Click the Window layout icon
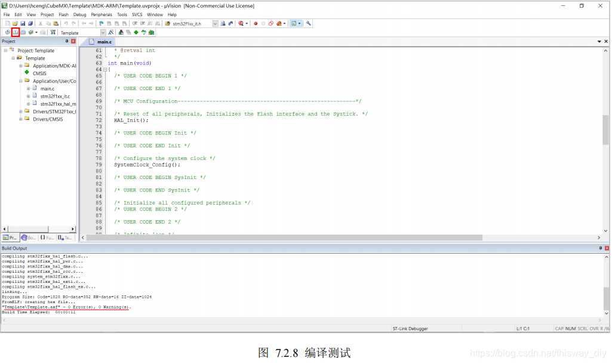 (x=294, y=23)
